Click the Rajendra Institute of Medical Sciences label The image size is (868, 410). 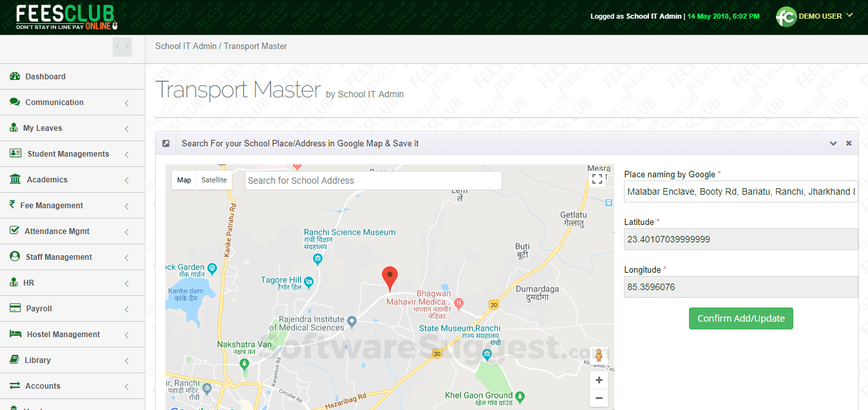(307, 324)
